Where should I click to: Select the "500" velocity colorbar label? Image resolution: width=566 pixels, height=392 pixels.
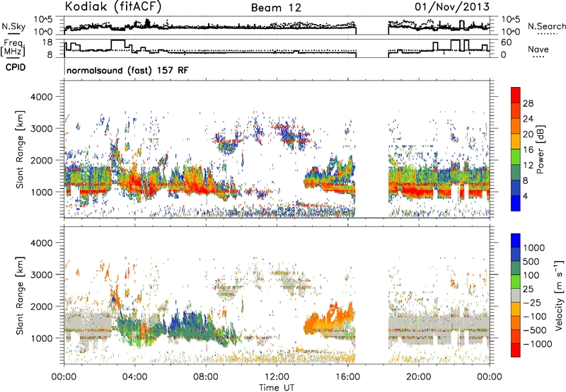click(531, 261)
